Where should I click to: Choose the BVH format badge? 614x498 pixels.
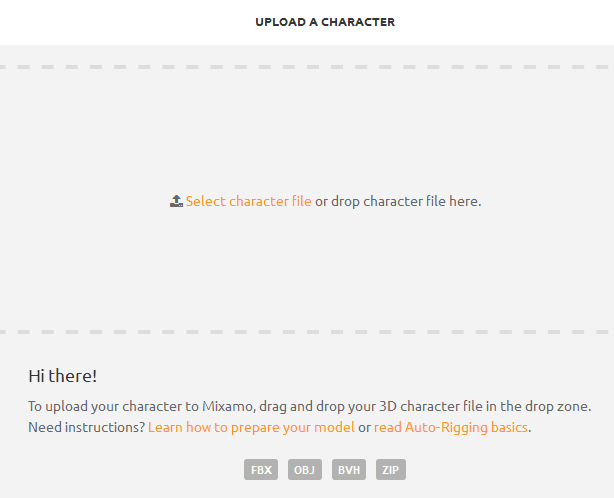click(x=349, y=469)
